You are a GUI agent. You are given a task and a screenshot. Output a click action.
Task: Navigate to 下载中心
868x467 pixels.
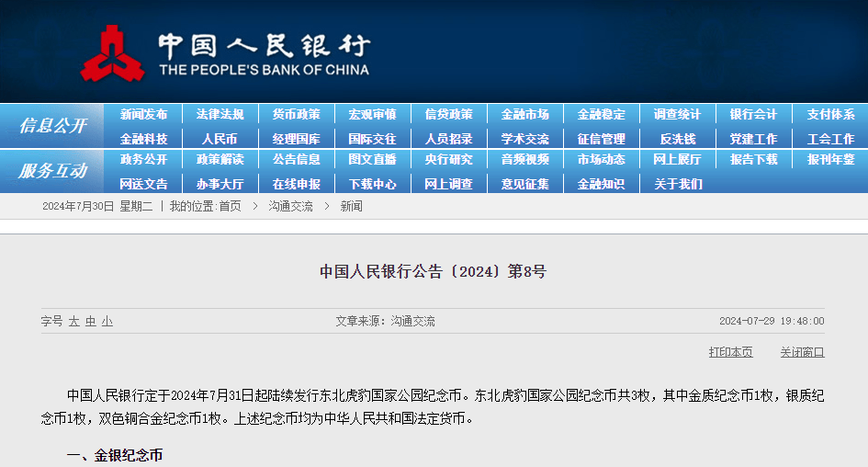click(x=373, y=184)
